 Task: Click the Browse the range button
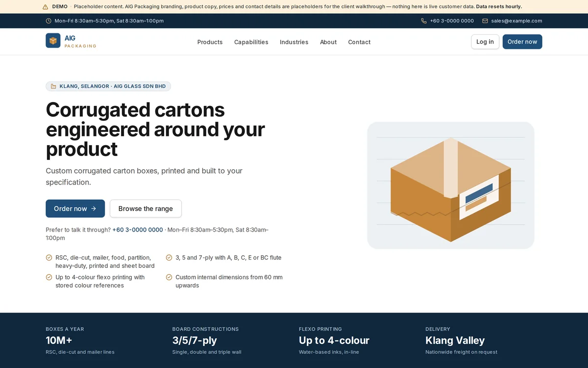pyautogui.click(x=146, y=209)
